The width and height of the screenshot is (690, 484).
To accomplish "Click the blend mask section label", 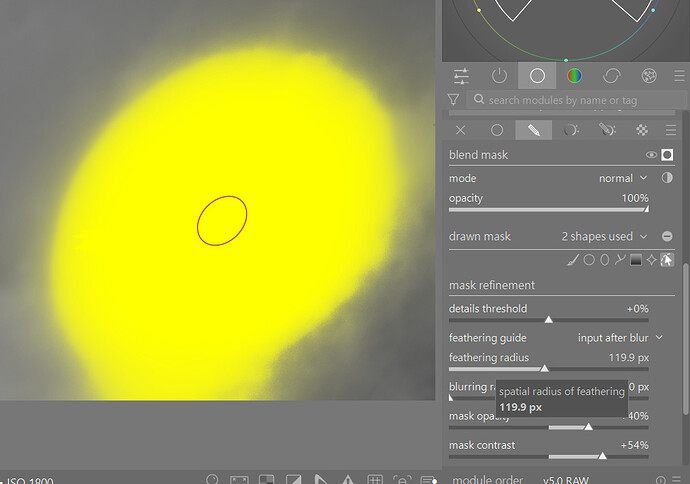I will coord(478,155).
